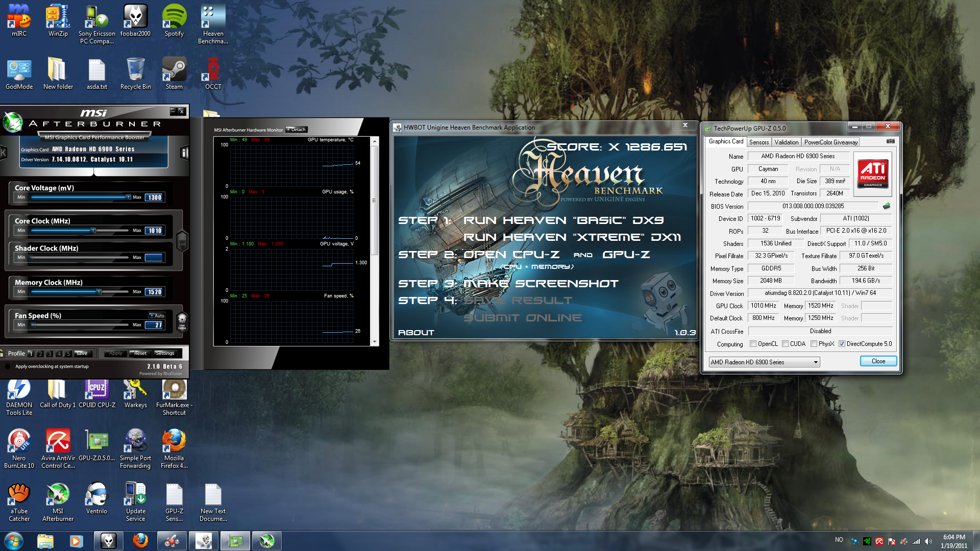This screenshot has width=980, height=551.
Task: Open aTube Catcher desktop shortcut
Action: pyautogui.click(x=19, y=502)
